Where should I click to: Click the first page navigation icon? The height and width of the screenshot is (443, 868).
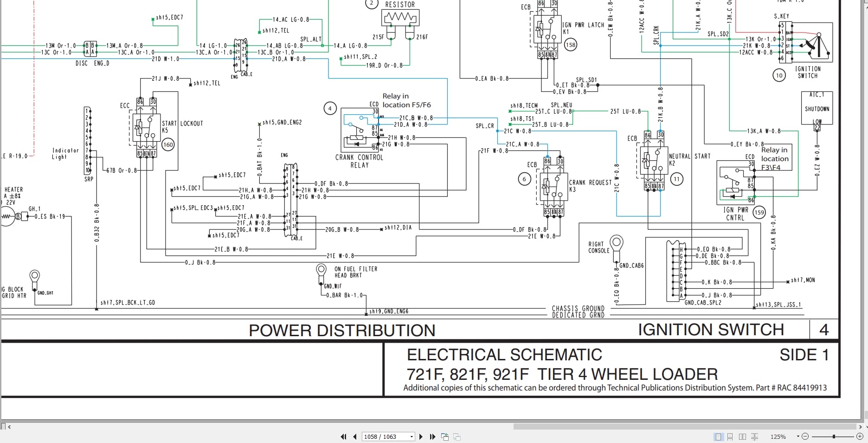(x=344, y=436)
